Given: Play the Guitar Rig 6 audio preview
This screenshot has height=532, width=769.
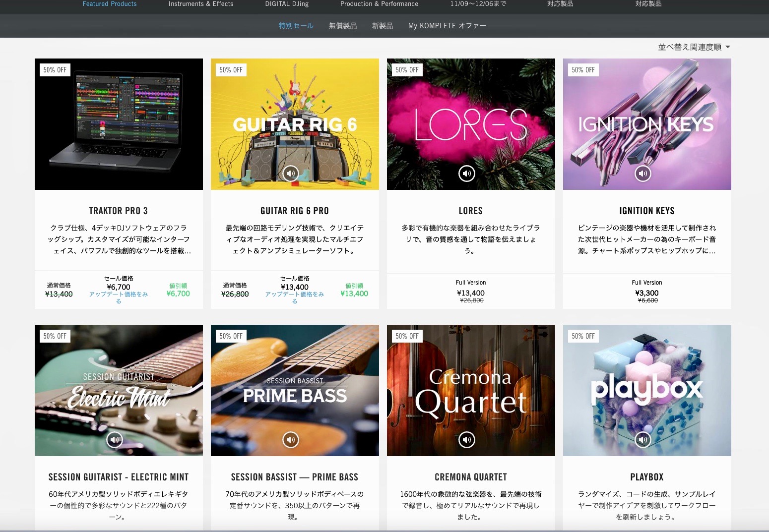Looking at the screenshot, I should point(291,174).
